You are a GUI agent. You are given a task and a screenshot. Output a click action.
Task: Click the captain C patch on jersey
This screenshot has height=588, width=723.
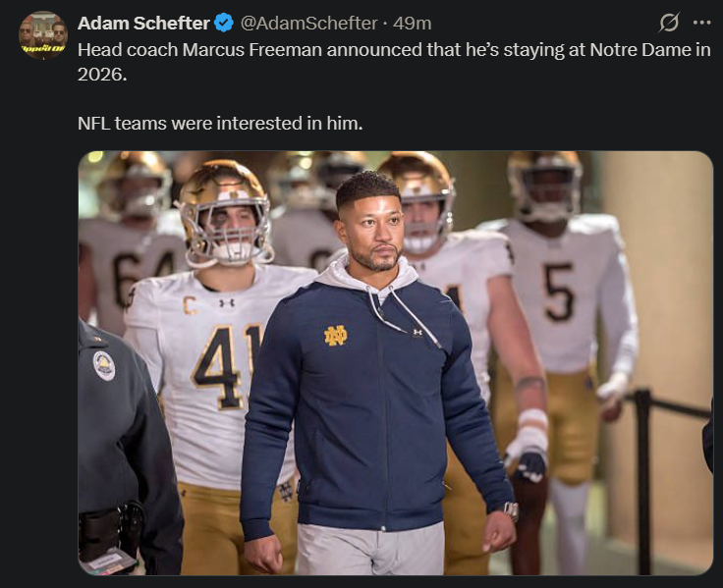click(190, 305)
